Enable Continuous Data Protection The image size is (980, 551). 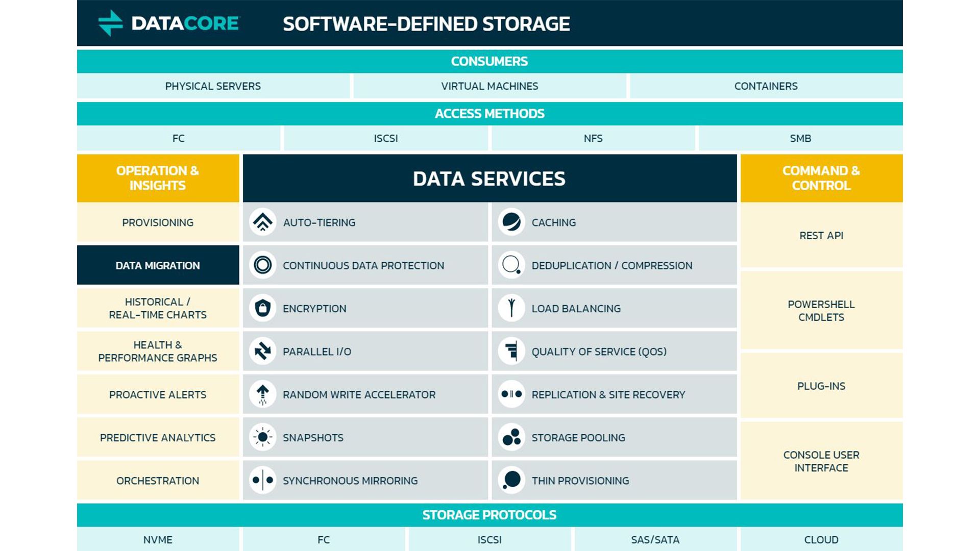pos(363,265)
